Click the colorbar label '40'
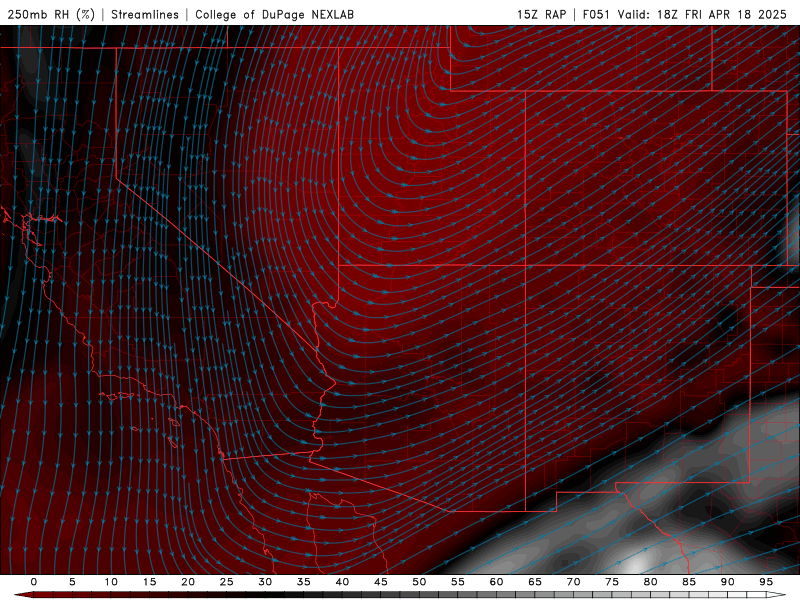Screen dimensions: 800x600 pos(342,582)
